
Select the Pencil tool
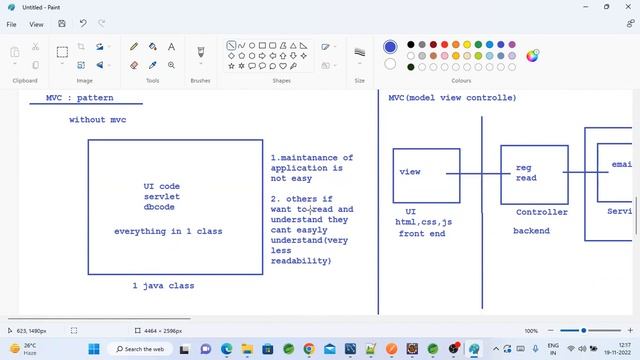[x=134, y=47]
